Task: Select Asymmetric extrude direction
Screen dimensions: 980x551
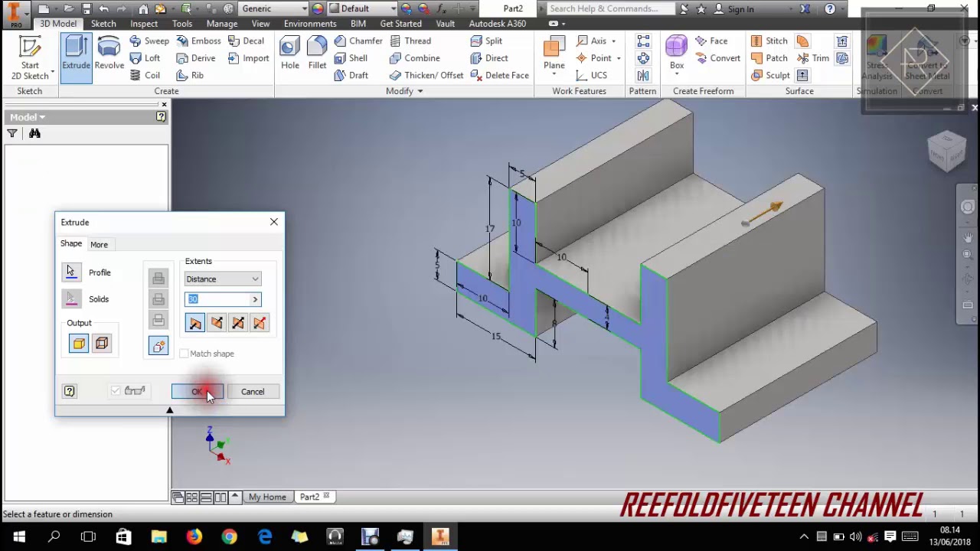Action: click(x=260, y=324)
